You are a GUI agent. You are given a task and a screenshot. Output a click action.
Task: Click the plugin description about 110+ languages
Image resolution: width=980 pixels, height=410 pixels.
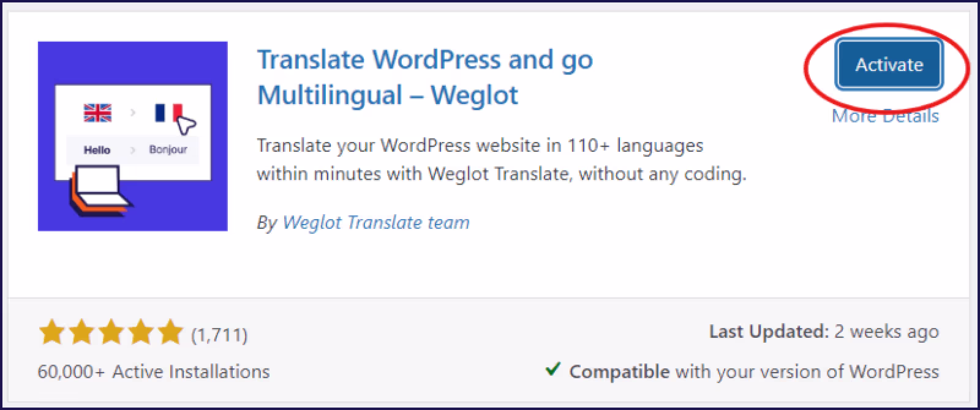(502, 160)
